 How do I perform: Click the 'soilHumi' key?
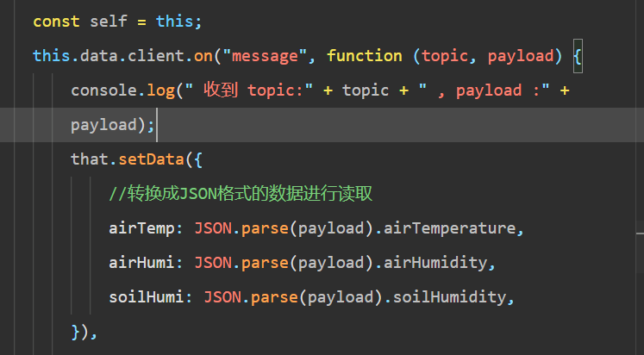[x=147, y=297]
